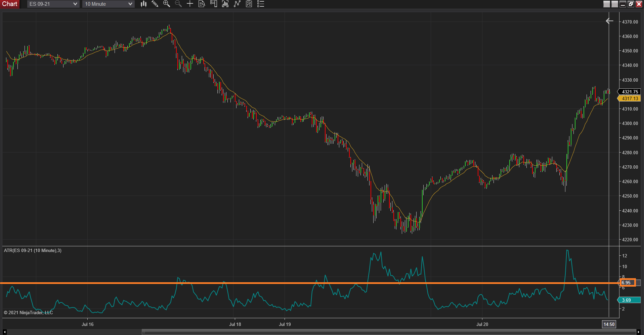
Task: Open the Data Series icon
Action: click(x=225, y=4)
